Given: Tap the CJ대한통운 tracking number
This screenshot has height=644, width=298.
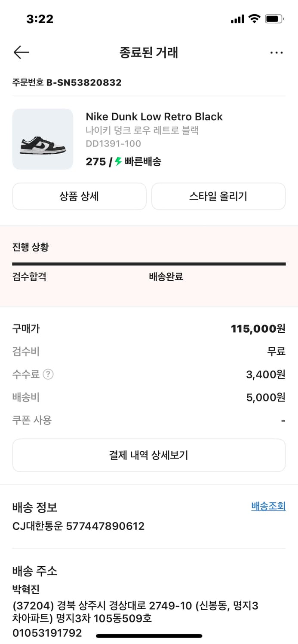Looking at the screenshot, I should 105,526.
